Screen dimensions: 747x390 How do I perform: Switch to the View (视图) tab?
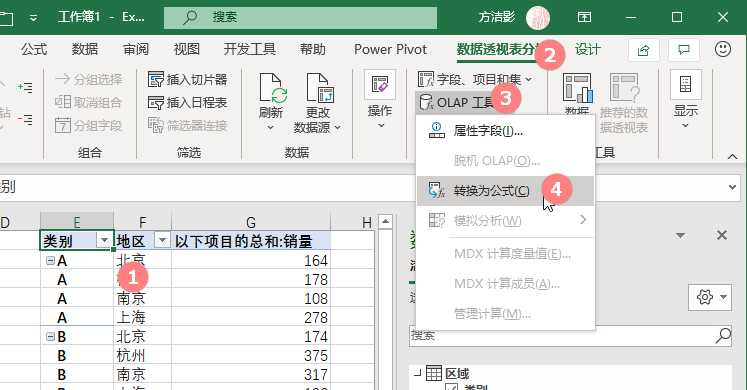point(186,49)
